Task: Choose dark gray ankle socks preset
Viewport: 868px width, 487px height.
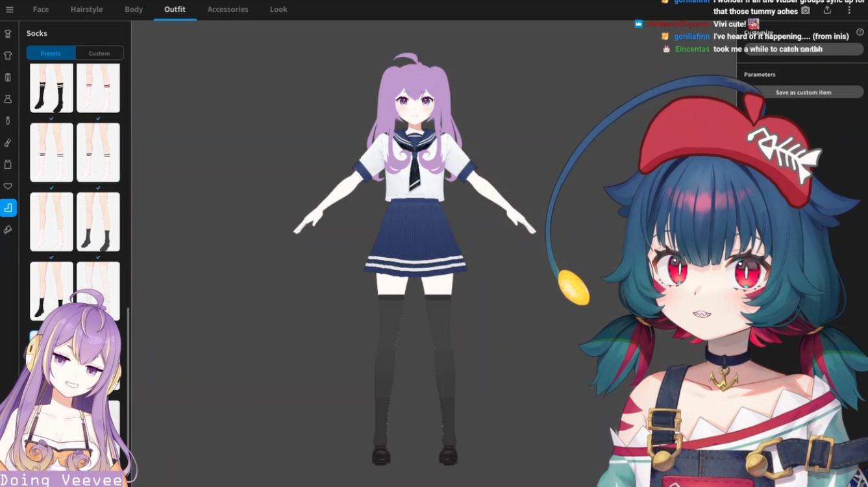Action: point(98,221)
